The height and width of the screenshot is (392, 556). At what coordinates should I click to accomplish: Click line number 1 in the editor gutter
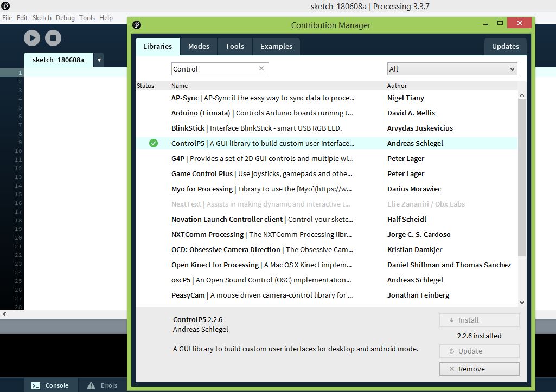pos(20,73)
